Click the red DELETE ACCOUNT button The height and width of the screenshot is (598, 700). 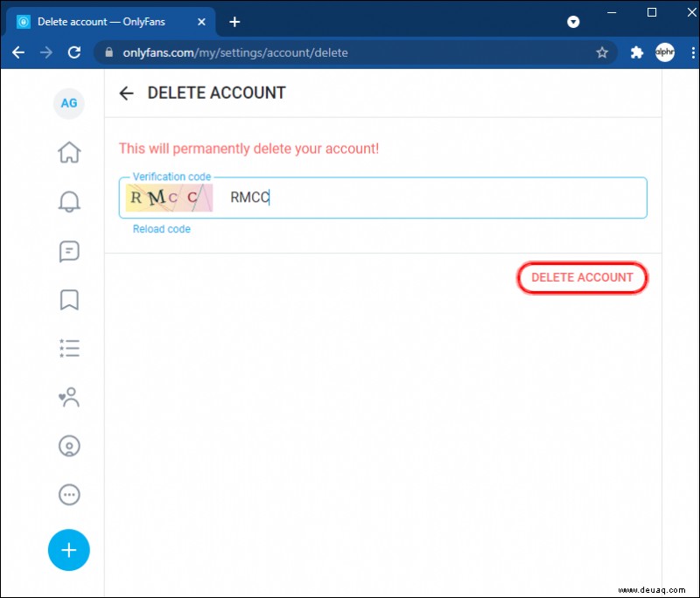click(x=582, y=277)
